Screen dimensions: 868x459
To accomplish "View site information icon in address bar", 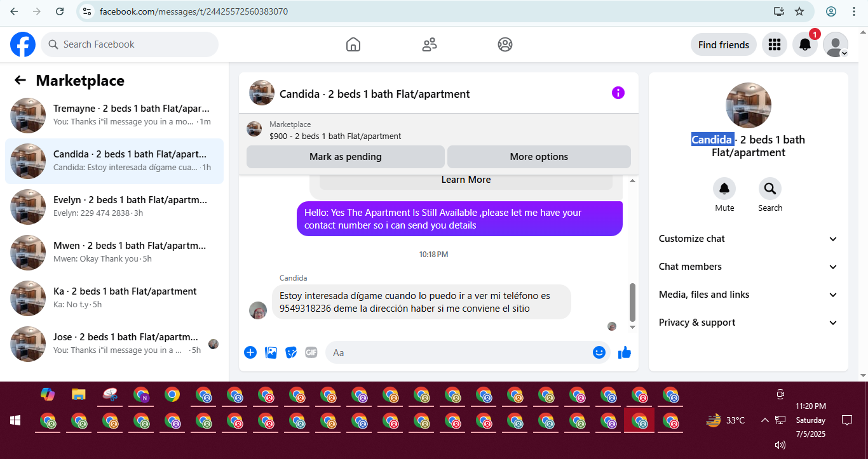I will [x=88, y=11].
